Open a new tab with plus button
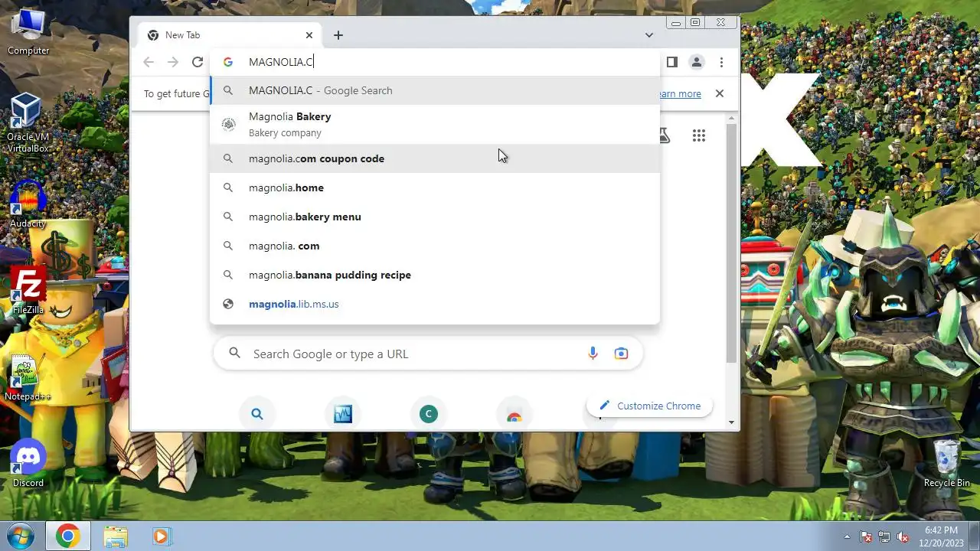Viewport: 980px width, 551px height. click(338, 35)
